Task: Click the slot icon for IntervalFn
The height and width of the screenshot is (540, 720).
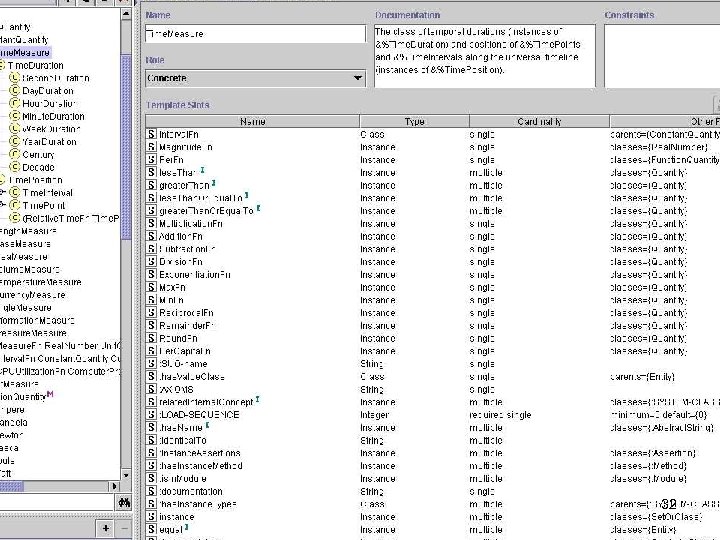Action: (x=152, y=134)
